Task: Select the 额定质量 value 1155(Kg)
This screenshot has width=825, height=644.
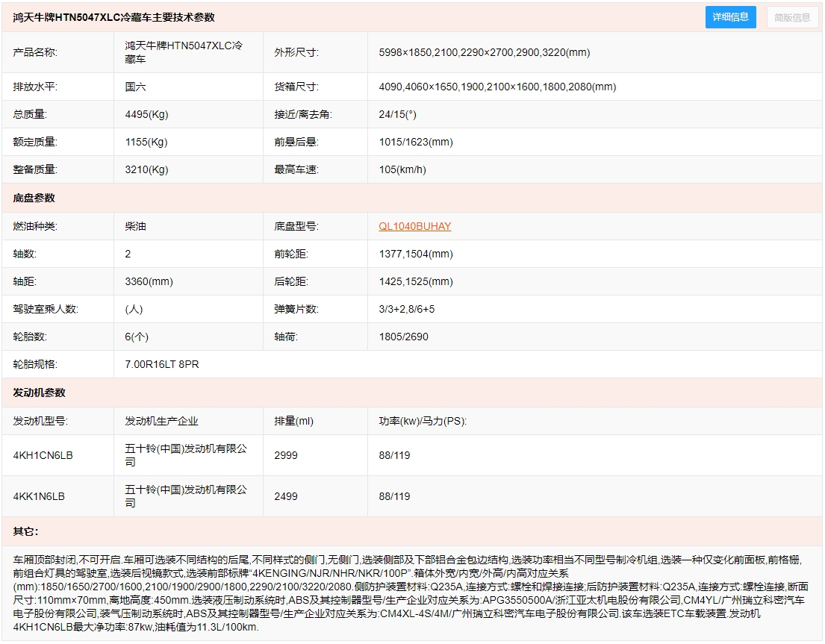Action: click(x=146, y=142)
